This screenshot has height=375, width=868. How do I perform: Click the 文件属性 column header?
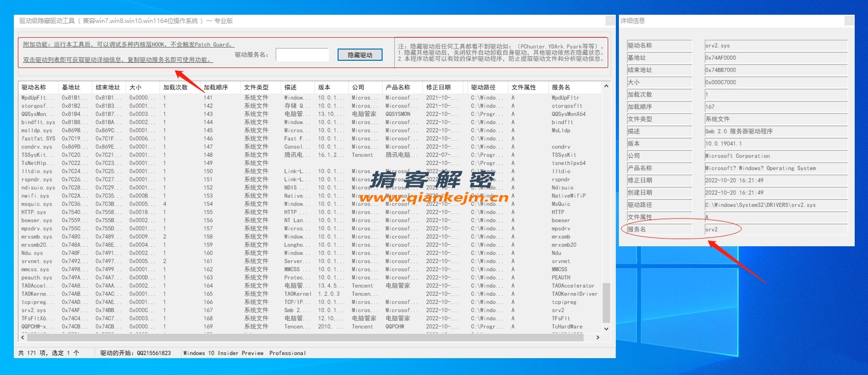tap(527, 87)
